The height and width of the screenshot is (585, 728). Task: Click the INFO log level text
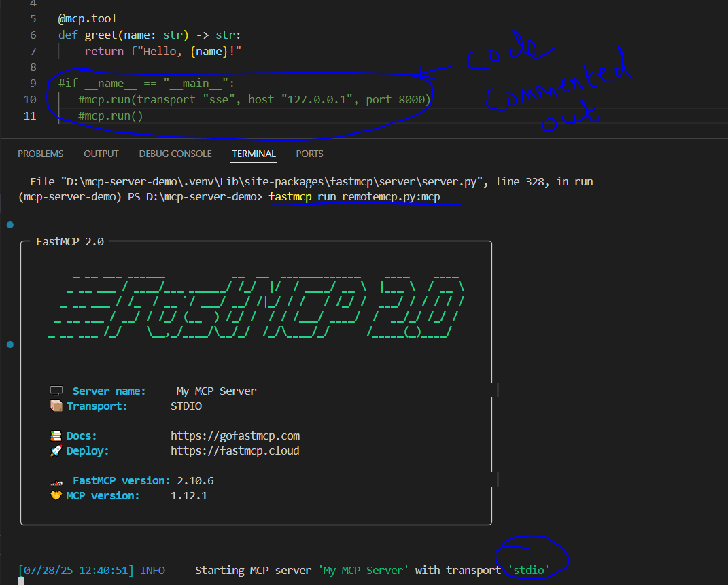tap(153, 570)
